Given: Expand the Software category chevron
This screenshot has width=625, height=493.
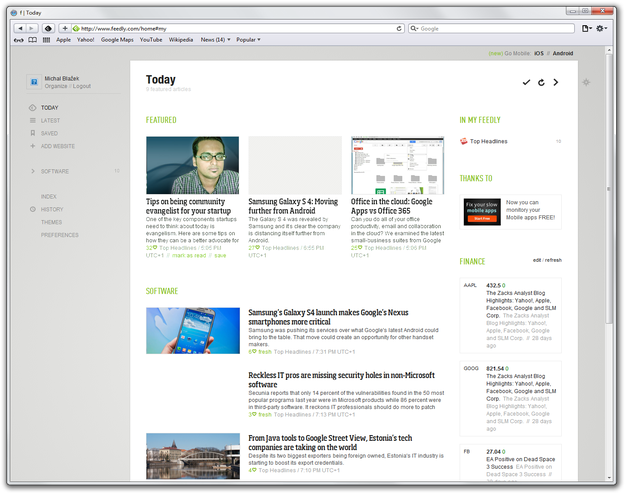Looking at the screenshot, I should pos(33,171).
